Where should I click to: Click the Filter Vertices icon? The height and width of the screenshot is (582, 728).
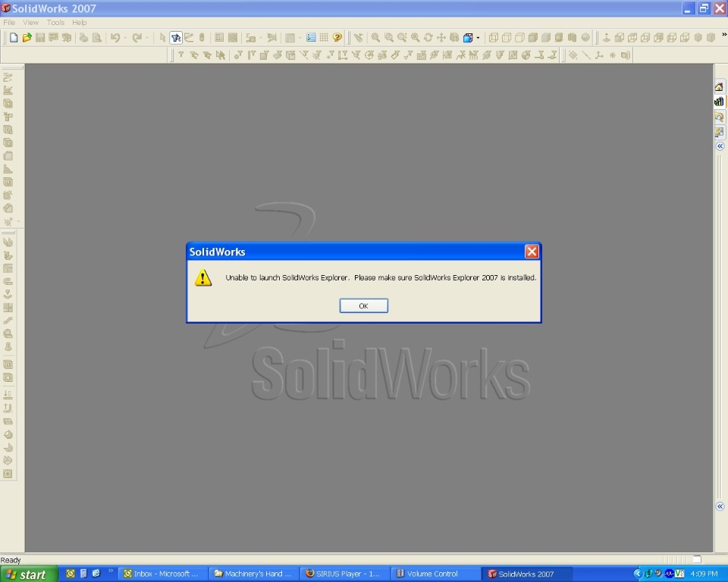[x=237, y=55]
